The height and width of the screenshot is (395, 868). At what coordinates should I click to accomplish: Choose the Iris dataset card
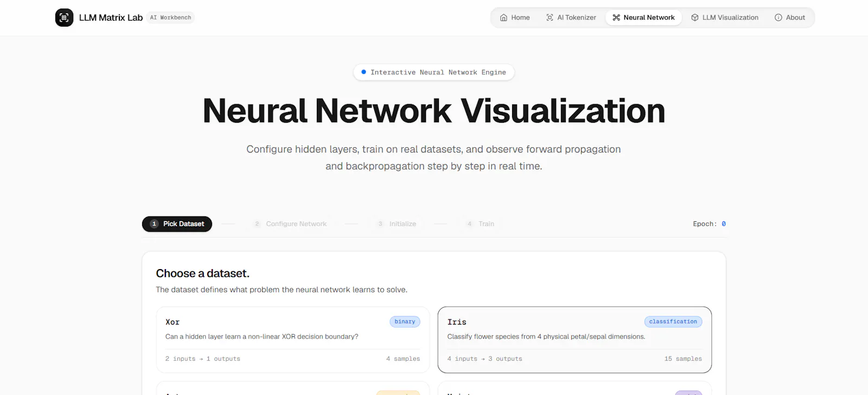pyautogui.click(x=575, y=340)
